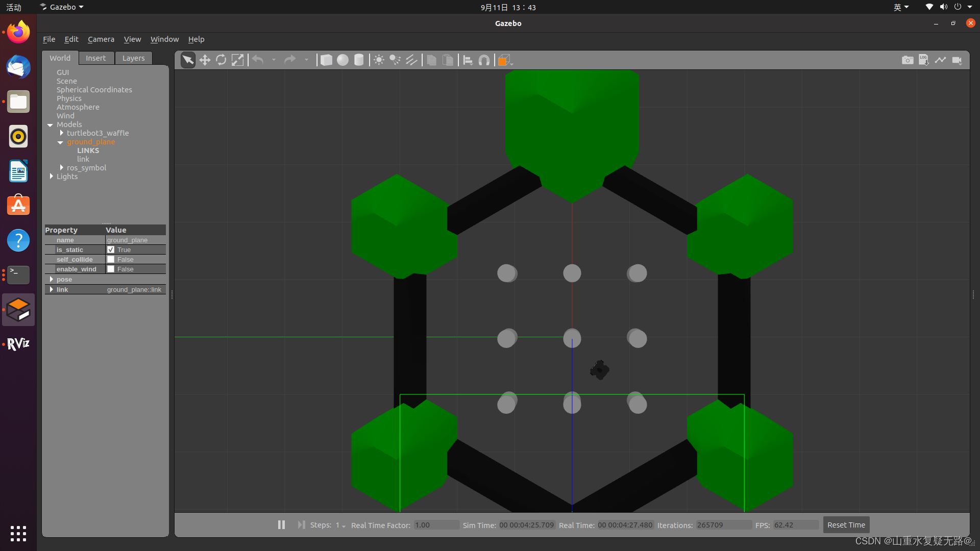Toggle the enable_wind checkbox
This screenshot has height=551, width=980.
[x=111, y=269]
